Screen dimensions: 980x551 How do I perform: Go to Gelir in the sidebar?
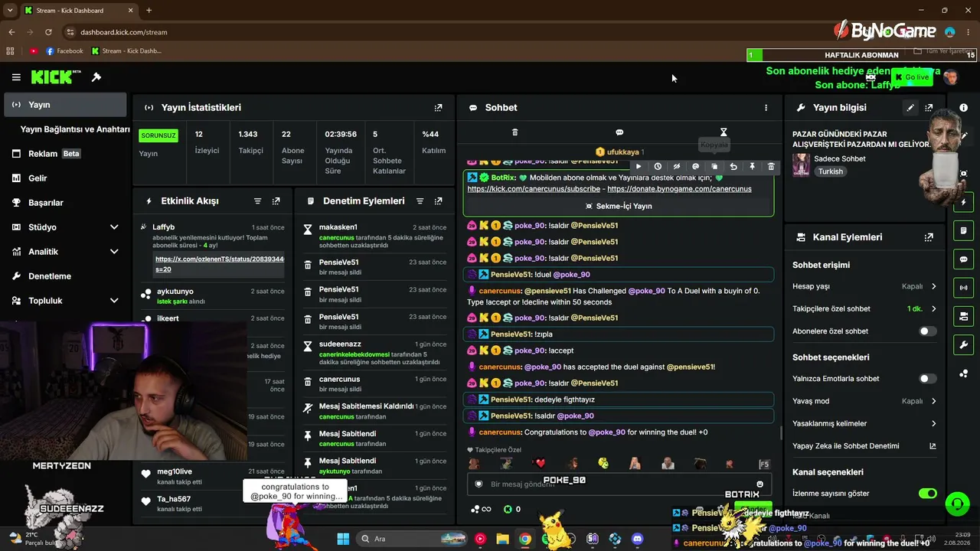tap(65, 178)
